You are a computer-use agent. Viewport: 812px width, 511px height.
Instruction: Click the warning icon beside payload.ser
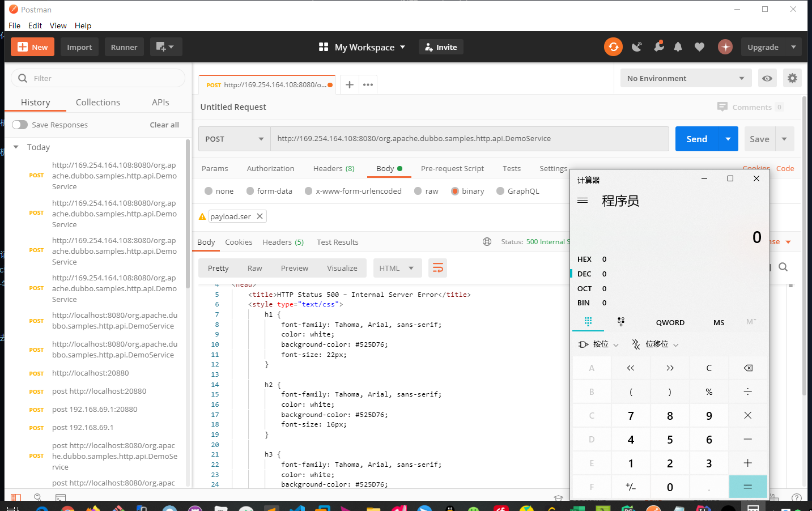coord(202,216)
